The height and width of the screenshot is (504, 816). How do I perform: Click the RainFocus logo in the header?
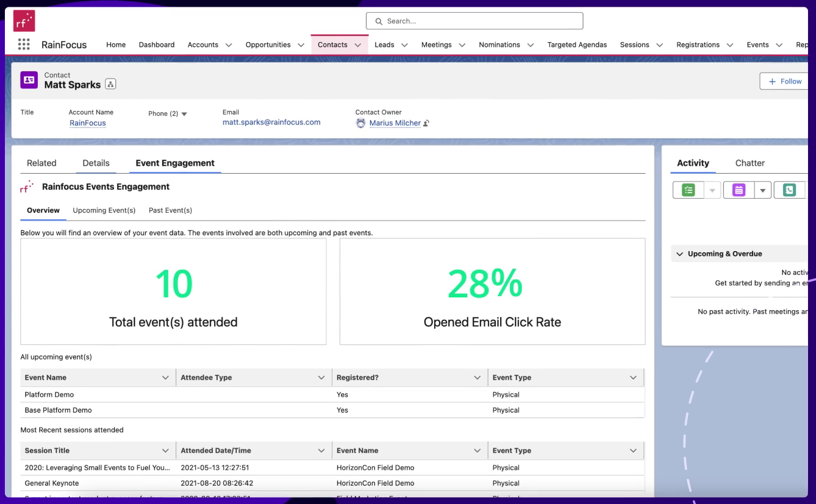24,21
